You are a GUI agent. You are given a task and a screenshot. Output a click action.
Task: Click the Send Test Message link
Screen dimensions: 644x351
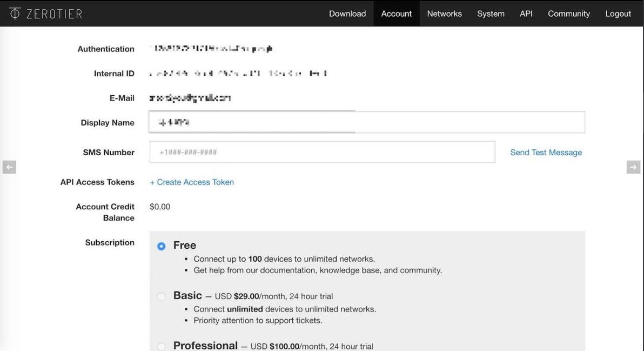(546, 153)
